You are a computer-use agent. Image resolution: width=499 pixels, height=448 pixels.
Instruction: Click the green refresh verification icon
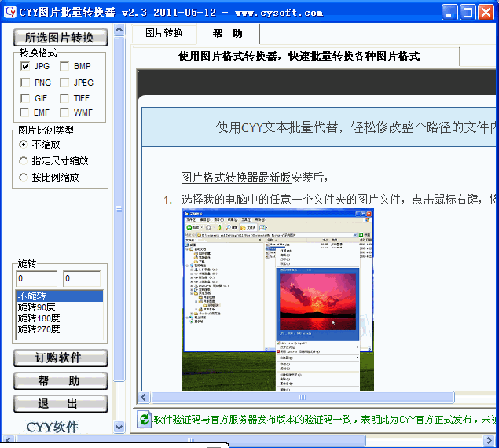point(144,420)
